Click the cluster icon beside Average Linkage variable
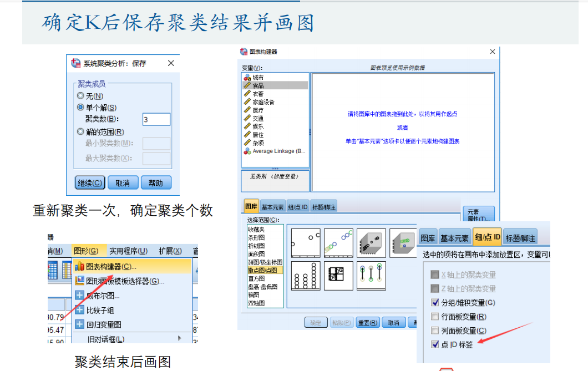588x371 pixels. (x=247, y=151)
